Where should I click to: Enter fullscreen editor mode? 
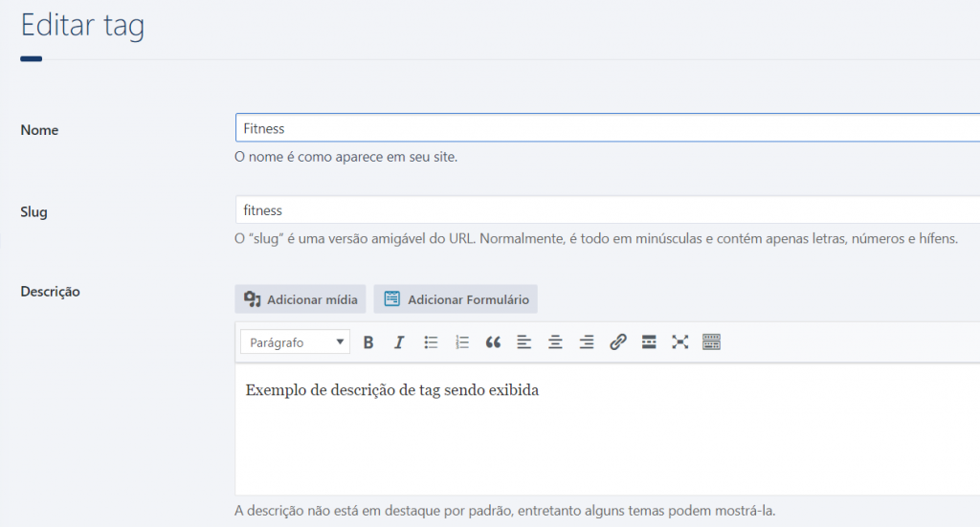pos(680,342)
